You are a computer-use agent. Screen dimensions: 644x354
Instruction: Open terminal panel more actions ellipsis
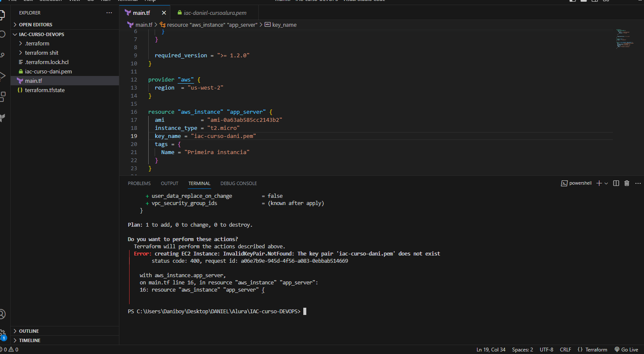click(638, 183)
